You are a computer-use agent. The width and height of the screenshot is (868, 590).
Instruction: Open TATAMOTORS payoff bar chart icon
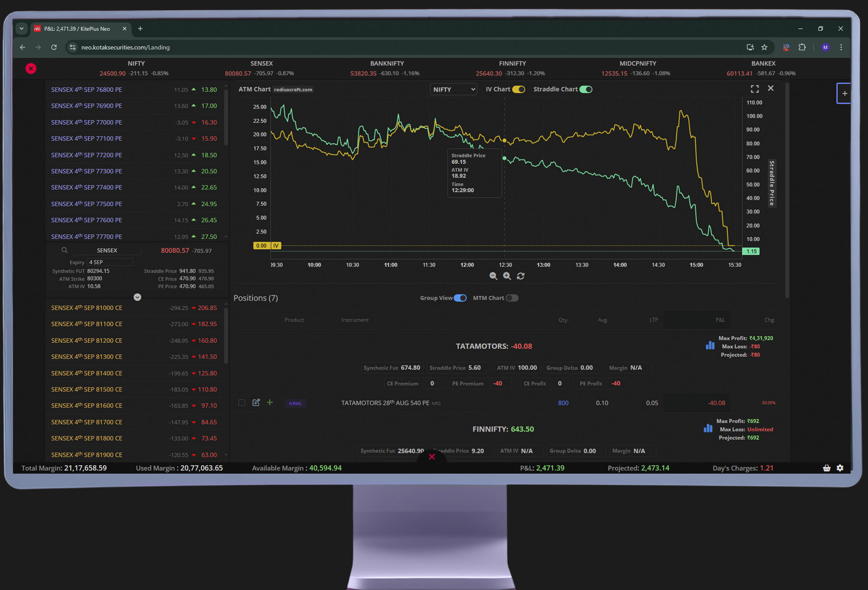[710, 346]
